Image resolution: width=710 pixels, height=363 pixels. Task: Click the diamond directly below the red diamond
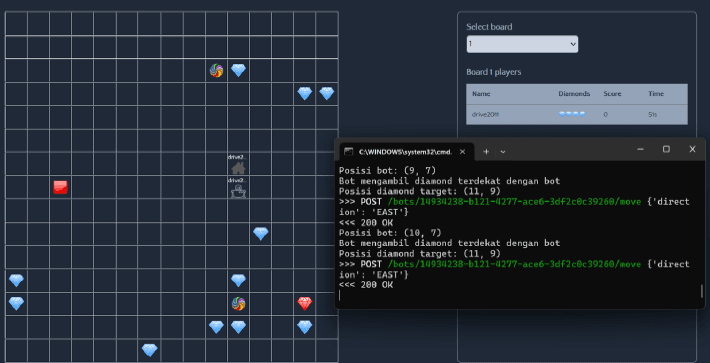click(x=305, y=327)
